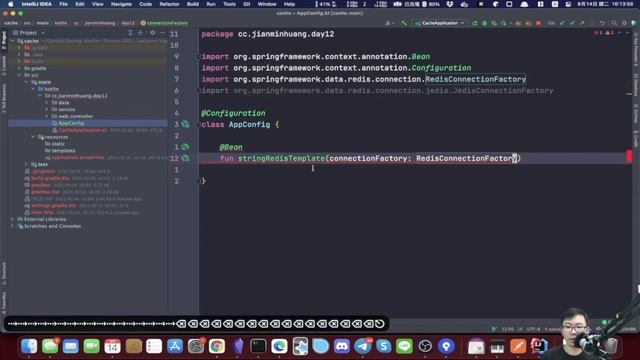Open the Project vertical tool window tab
The image size is (640, 360).
pos(4,40)
